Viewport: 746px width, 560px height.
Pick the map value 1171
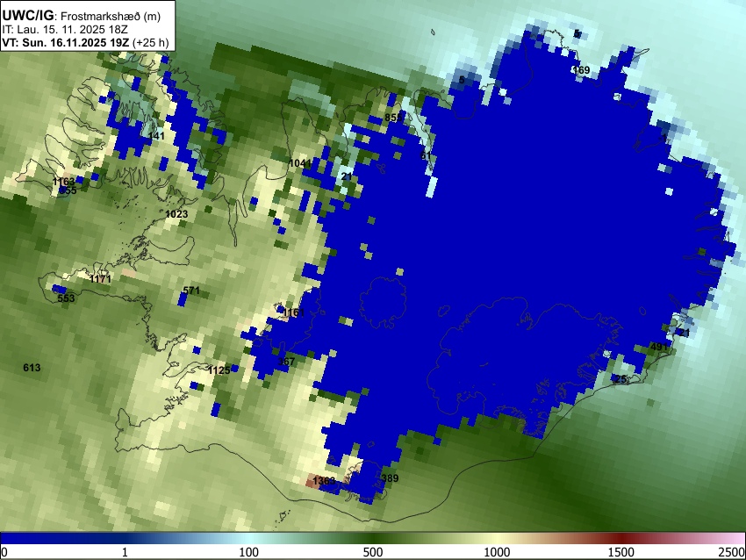tap(100, 279)
